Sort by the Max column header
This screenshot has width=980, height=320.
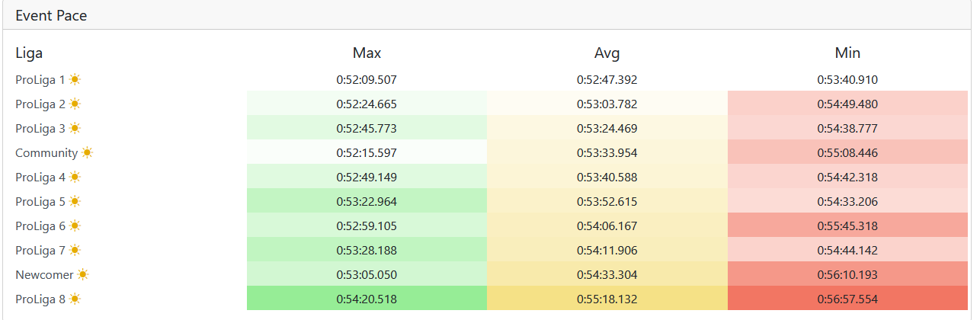(x=367, y=53)
